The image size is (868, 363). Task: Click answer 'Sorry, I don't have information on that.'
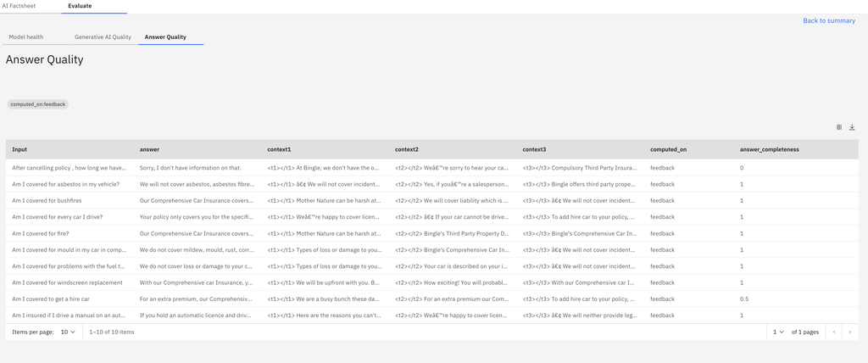pyautogui.click(x=191, y=167)
